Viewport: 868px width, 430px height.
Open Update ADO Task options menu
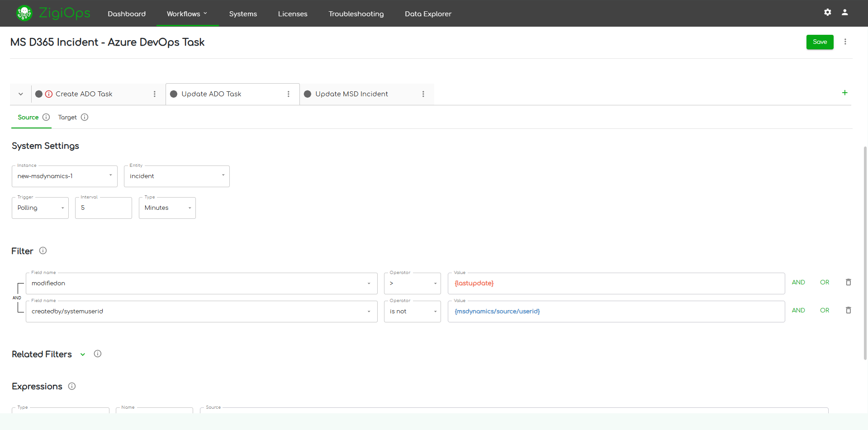pyautogui.click(x=289, y=94)
